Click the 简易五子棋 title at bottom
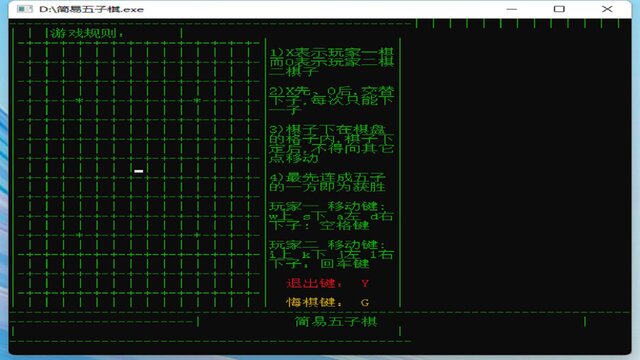 tap(336, 321)
